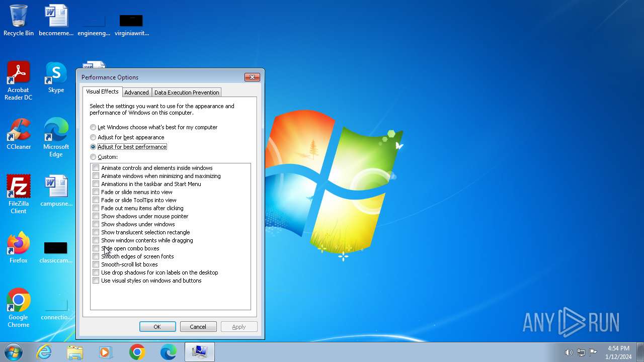
Task: Open the becomeme Word document icon
Action: [56, 20]
